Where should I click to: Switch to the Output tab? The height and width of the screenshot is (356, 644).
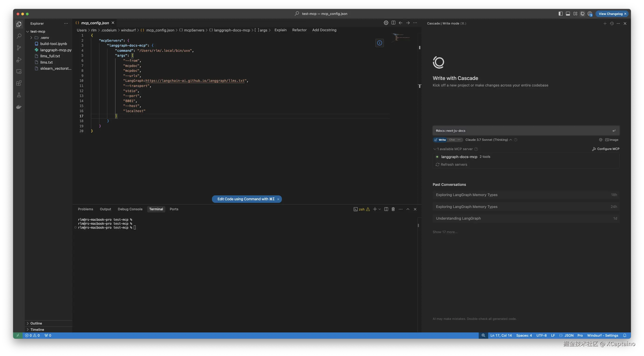point(105,209)
